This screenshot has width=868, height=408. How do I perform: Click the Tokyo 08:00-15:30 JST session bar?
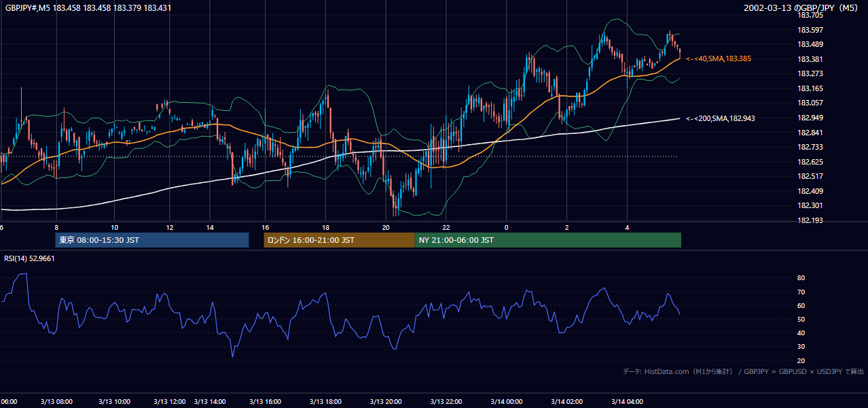(152, 240)
